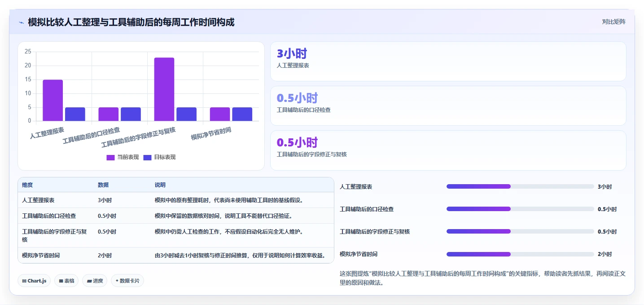The image size is (644, 305).
Task: Click the 人工整理报表 progress row label
Action: 356,187
